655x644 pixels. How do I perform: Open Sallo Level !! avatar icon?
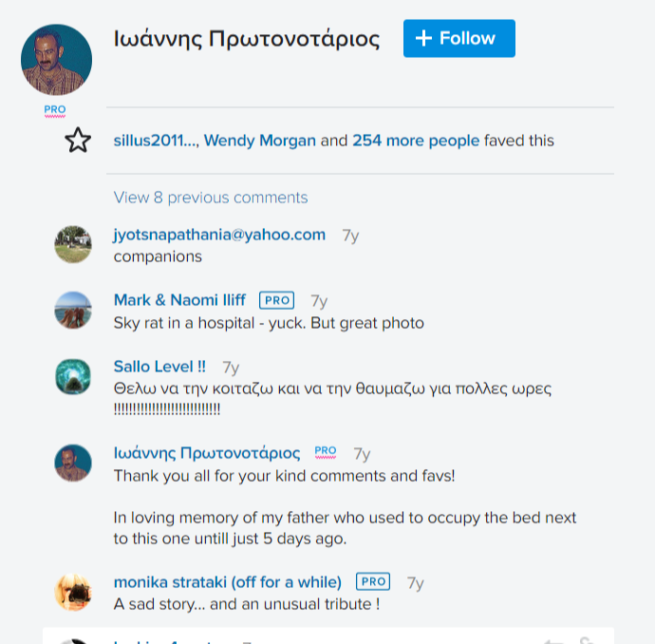73,376
